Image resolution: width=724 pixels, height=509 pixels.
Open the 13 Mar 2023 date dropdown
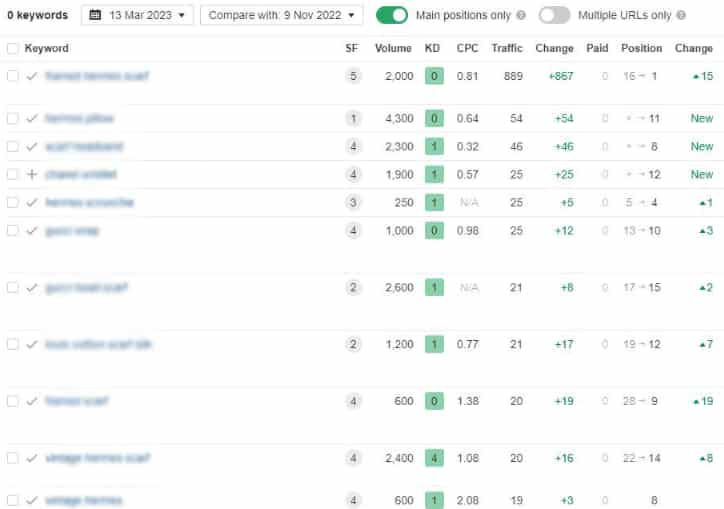tap(137, 15)
